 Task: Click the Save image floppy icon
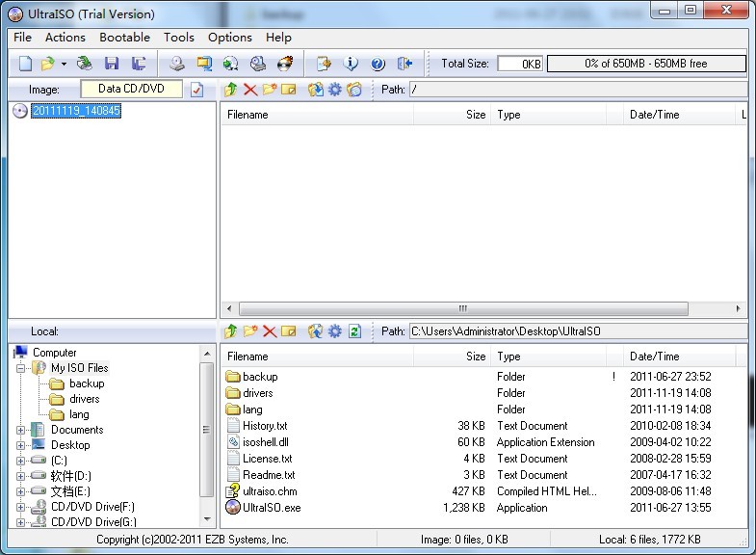112,64
